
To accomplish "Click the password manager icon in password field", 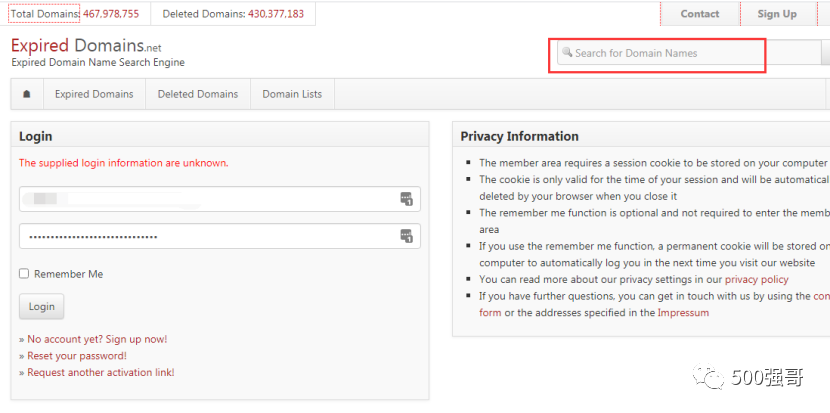I will pyautogui.click(x=406, y=236).
